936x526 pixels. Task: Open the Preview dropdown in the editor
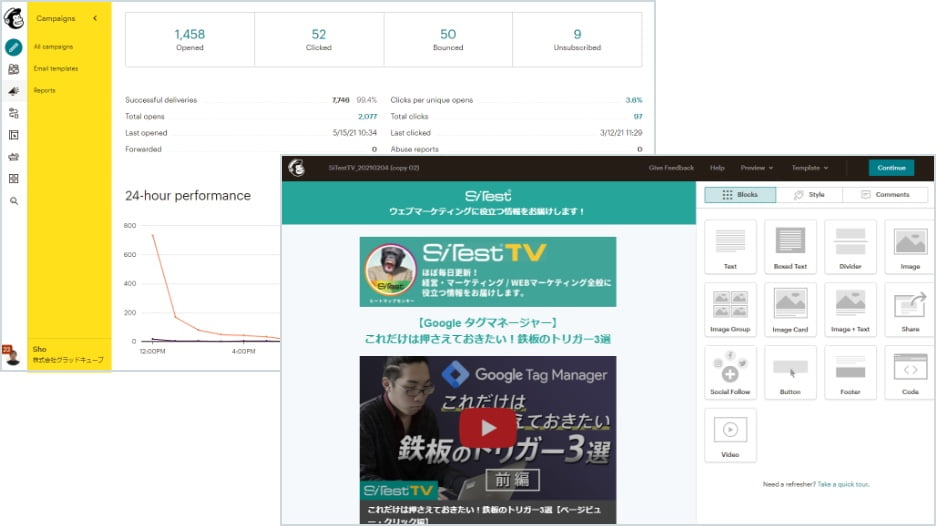pyautogui.click(x=756, y=168)
